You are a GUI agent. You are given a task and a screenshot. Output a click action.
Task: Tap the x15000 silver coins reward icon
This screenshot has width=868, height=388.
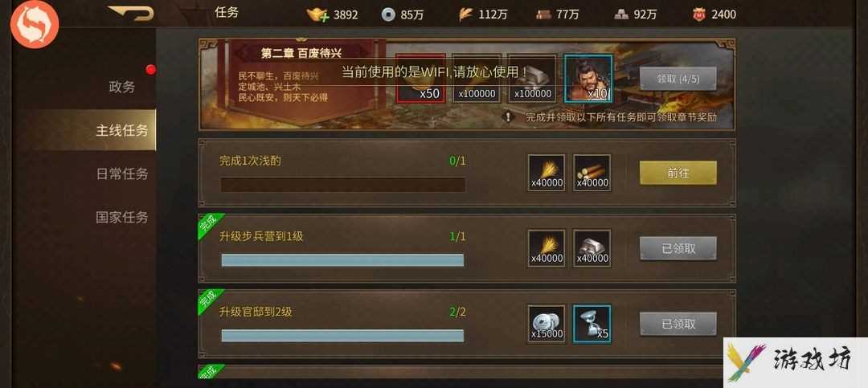[547, 323]
